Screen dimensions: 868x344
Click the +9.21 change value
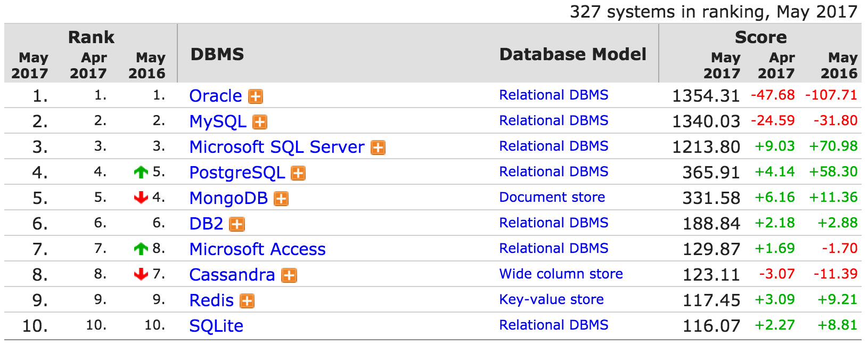pos(838,299)
